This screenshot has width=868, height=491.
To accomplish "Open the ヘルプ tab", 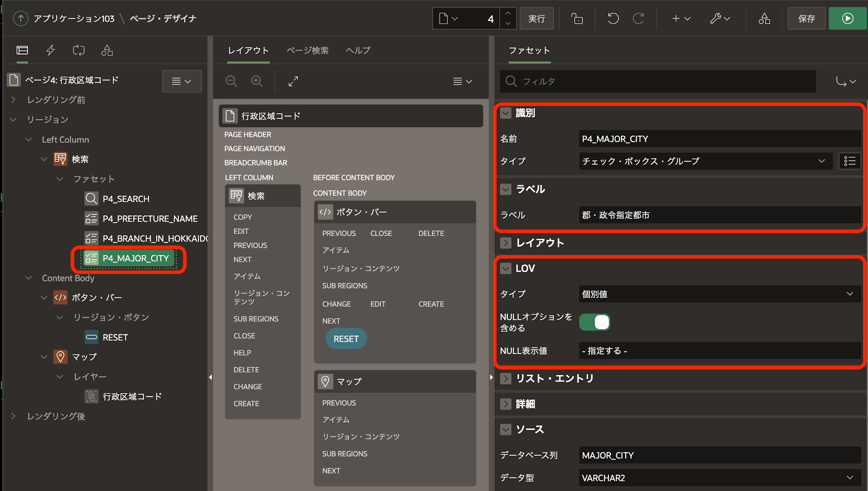I will (358, 50).
